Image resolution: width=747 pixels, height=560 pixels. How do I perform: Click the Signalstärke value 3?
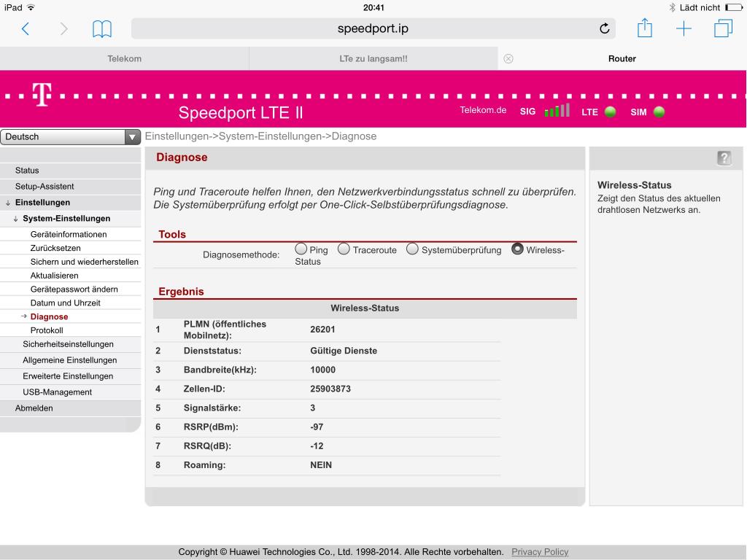click(x=312, y=408)
